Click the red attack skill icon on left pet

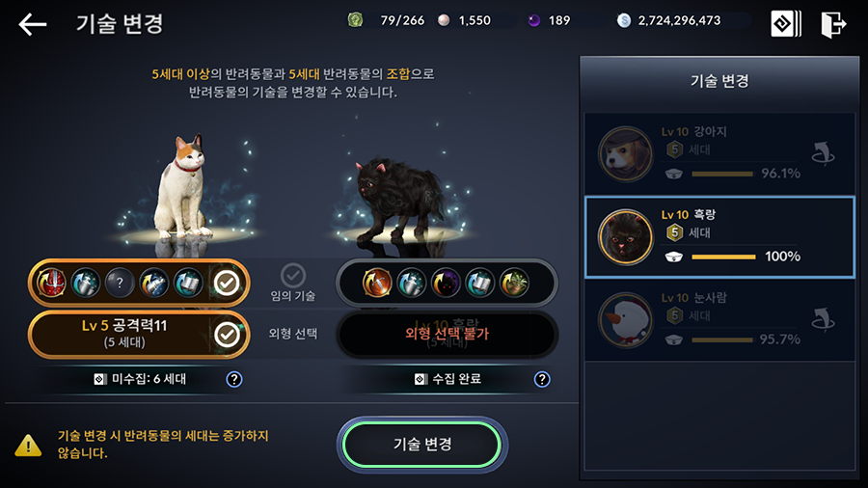[x=51, y=283]
